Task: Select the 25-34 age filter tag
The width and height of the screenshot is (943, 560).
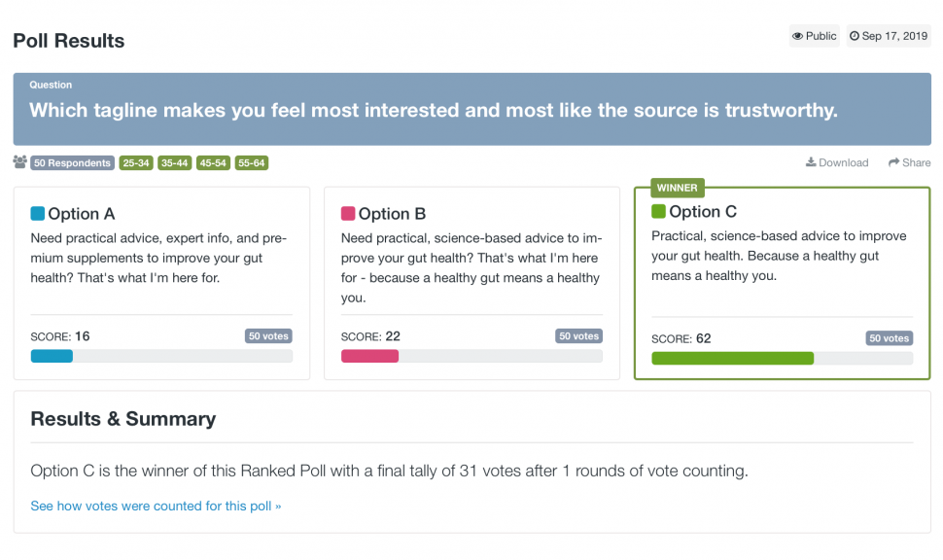Action: tap(135, 162)
